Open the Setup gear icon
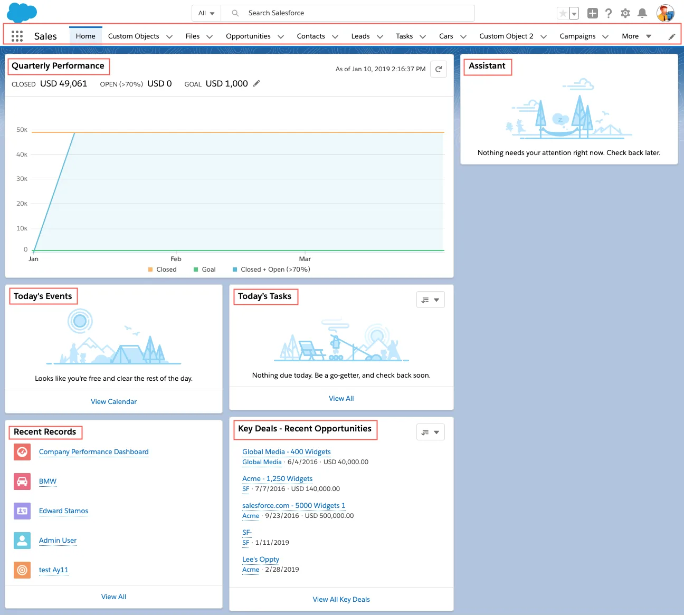Screen dimensions: 684x616 625,13
